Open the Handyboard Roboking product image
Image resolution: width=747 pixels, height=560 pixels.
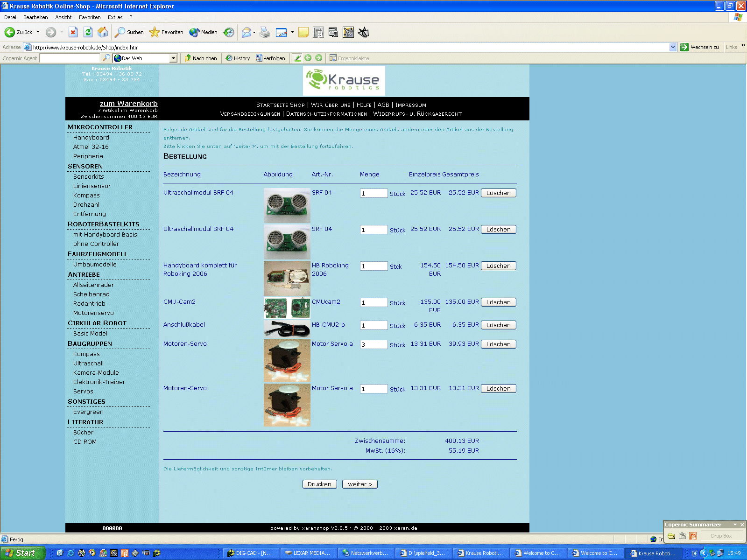pos(287,278)
